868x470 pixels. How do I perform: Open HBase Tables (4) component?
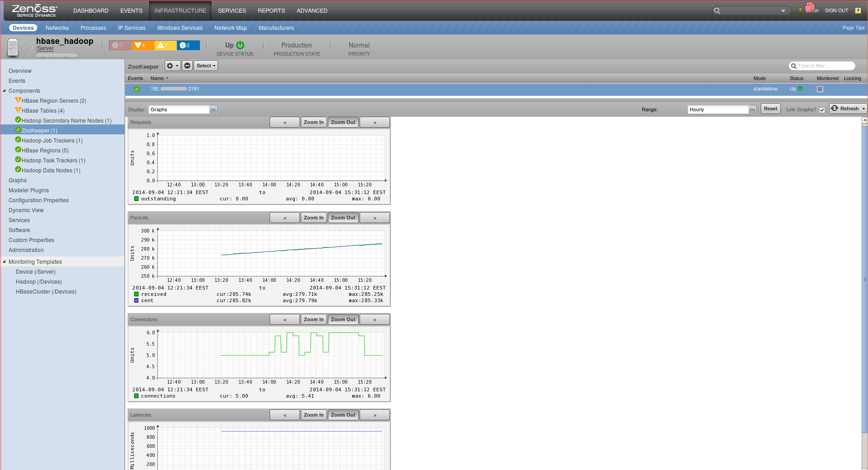(x=43, y=111)
